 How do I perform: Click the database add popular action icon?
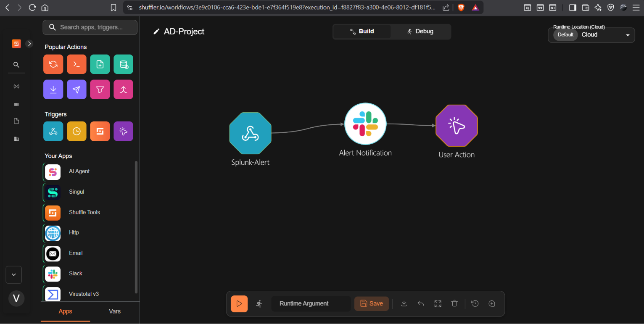124,64
